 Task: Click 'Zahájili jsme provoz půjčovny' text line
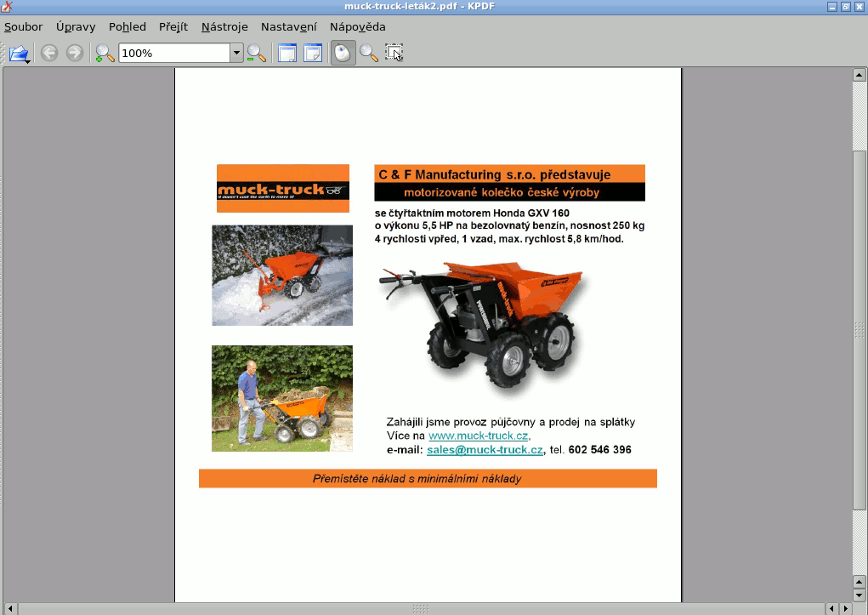[510, 422]
